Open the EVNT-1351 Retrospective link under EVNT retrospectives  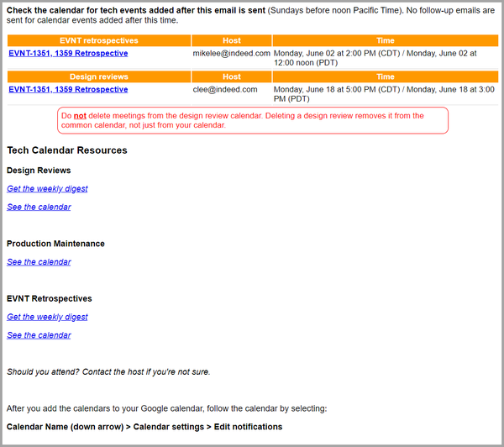[x=68, y=53]
